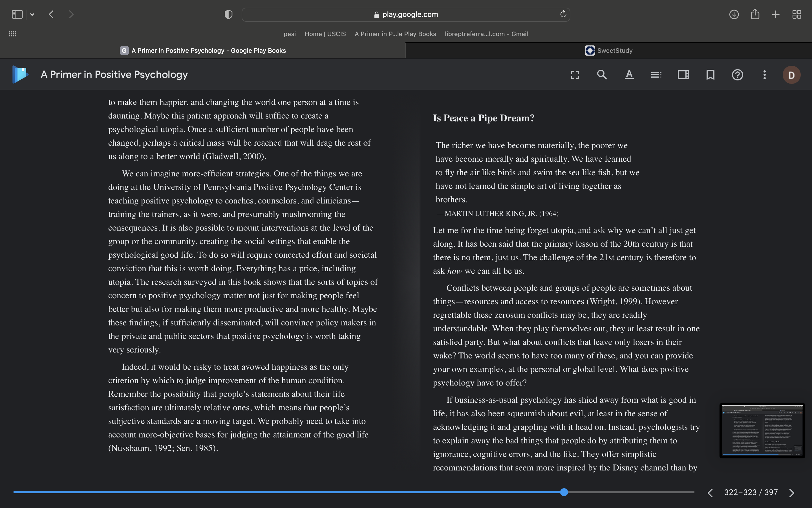Go to the previous page of the book
This screenshot has height=508, width=812.
click(710, 492)
